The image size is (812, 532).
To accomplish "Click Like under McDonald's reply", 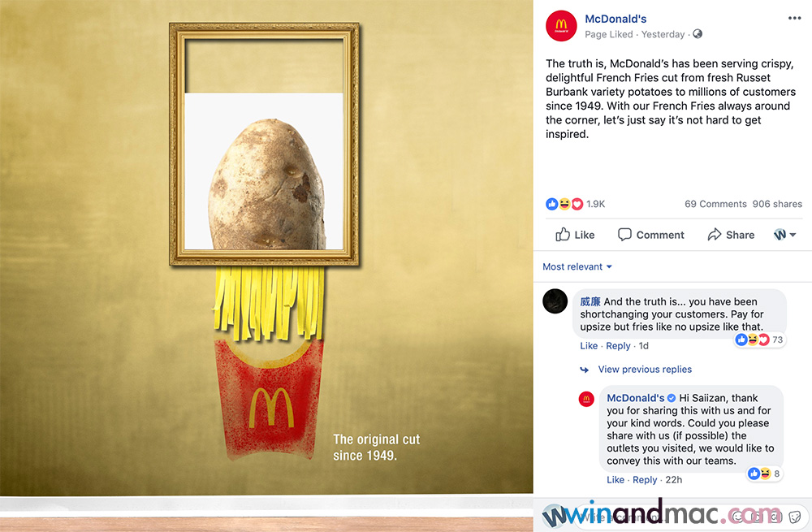I will 615,480.
